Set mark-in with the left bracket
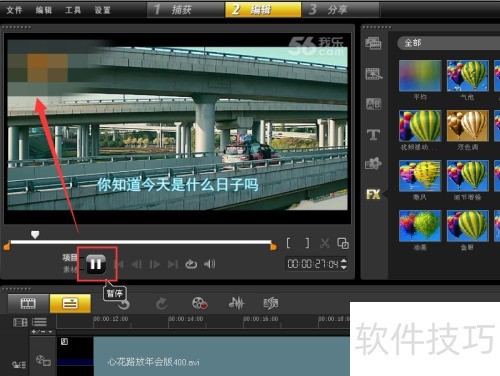 pyautogui.click(x=289, y=243)
